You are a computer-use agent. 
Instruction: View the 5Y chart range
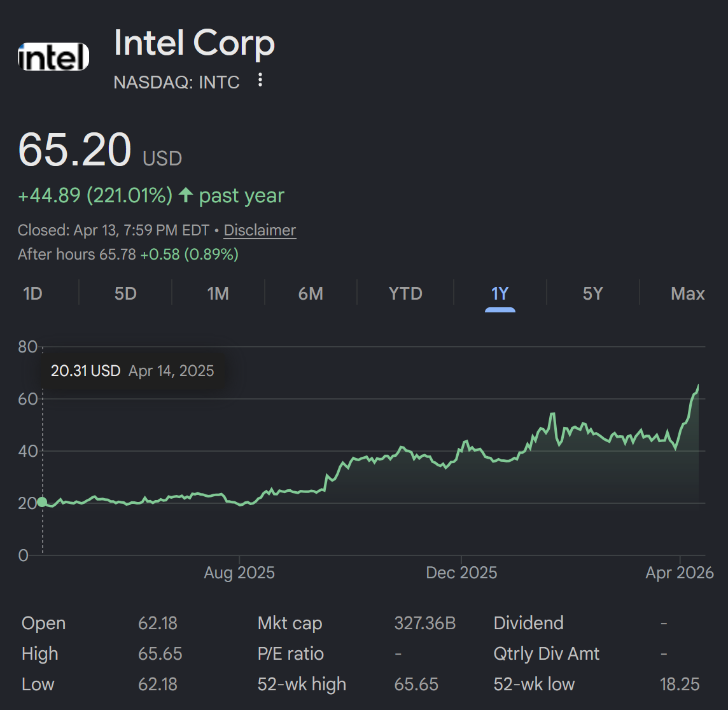coord(593,293)
